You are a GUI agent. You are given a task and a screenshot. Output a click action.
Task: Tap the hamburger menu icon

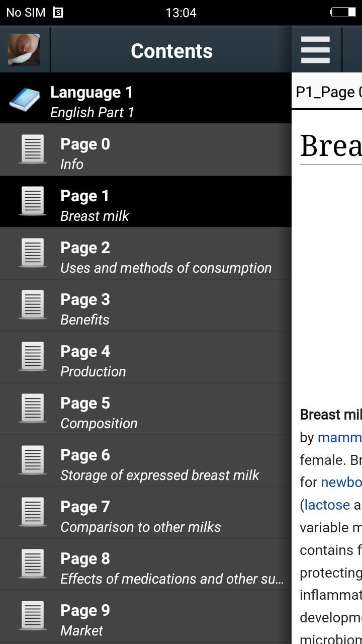pos(315,50)
